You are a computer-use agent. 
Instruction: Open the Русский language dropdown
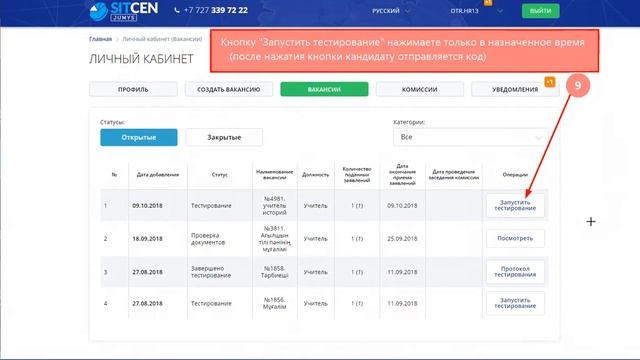coord(390,11)
